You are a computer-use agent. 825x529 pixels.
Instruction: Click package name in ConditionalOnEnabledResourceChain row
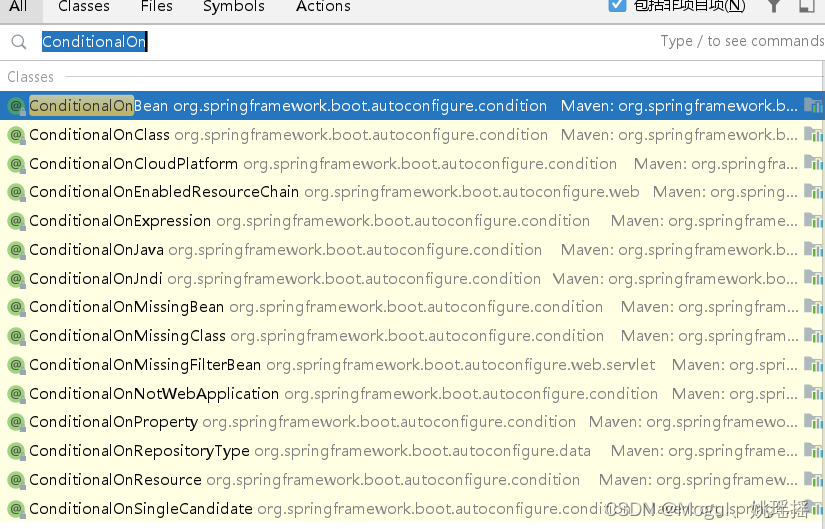tap(472, 193)
